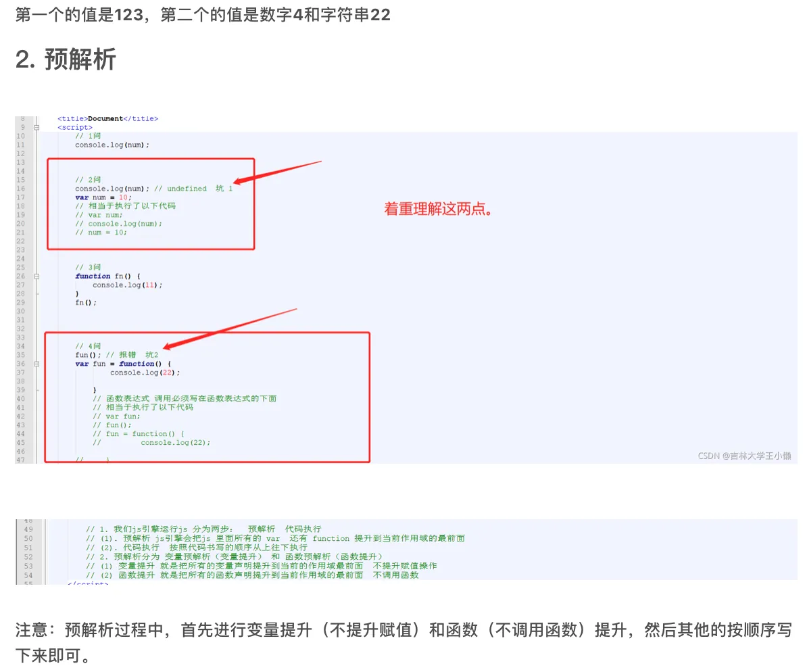Click line number 35 in the gutter
807x672 pixels.
tap(22, 354)
